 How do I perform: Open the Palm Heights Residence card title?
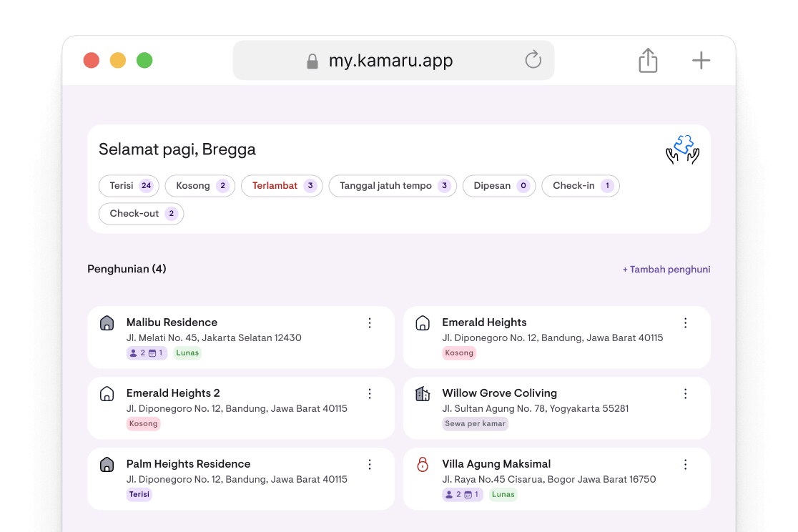[188, 464]
